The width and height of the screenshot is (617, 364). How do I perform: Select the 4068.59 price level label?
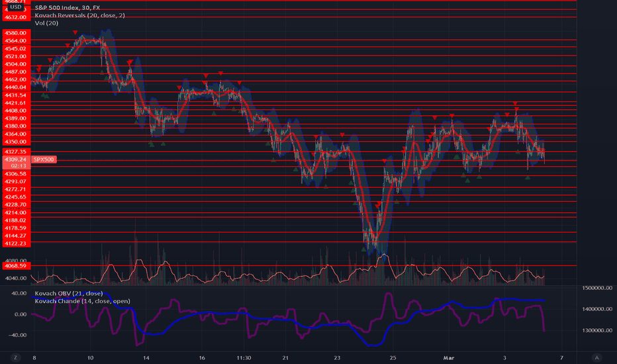point(16,266)
